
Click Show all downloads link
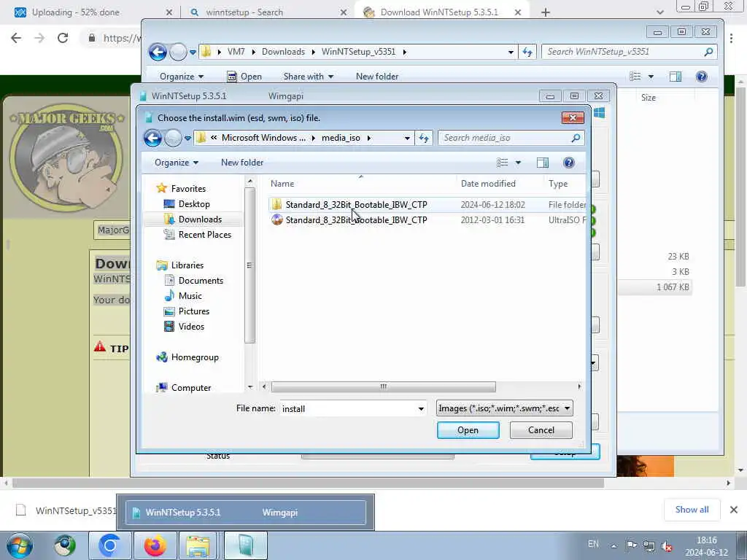692,510
